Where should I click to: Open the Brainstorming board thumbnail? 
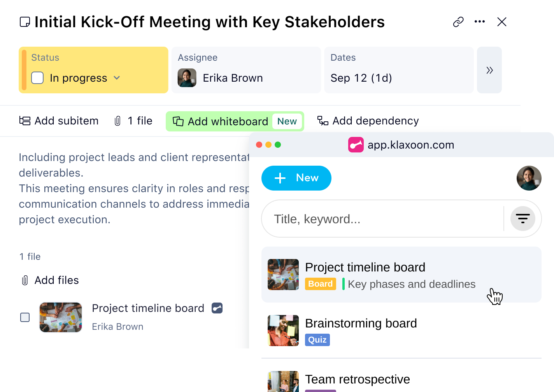click(x=283, y=331)
